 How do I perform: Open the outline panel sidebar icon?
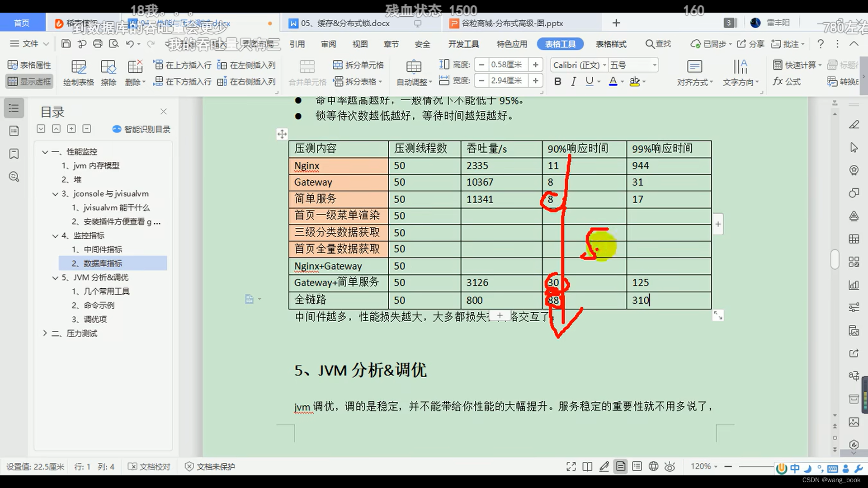click(14, 108)
